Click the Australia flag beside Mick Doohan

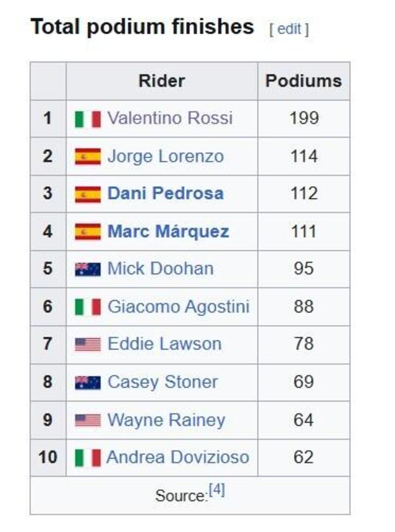tap(87, 269)
